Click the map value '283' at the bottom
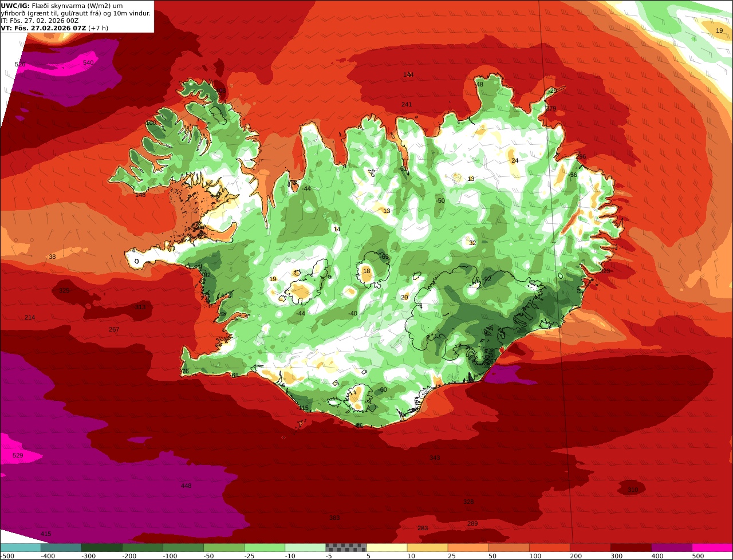The image size is (733, 560). 423,529
